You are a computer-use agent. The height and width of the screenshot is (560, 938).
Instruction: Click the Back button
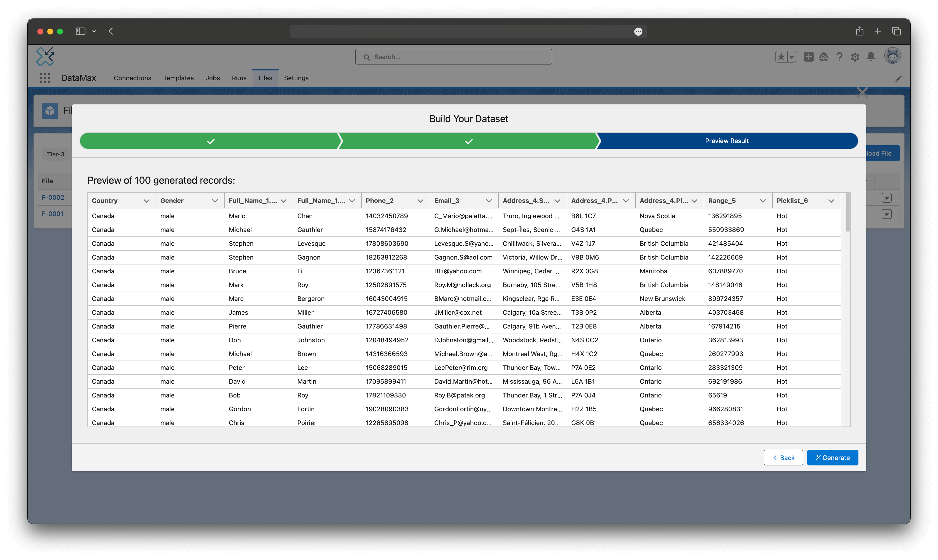(x=783, y=457)
